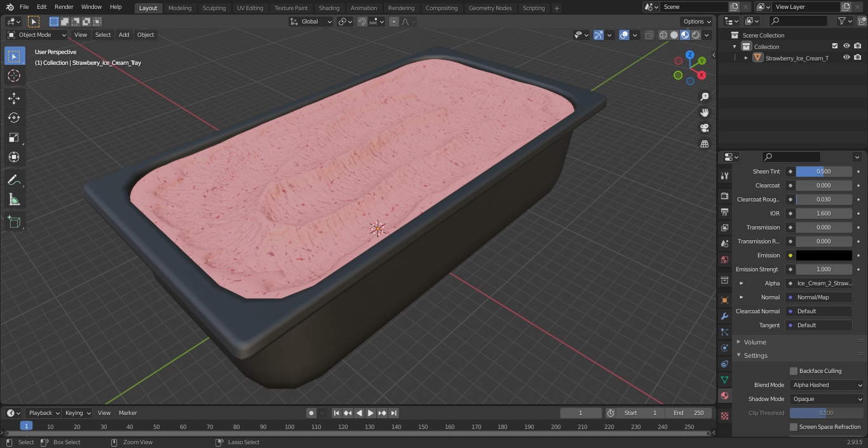Viewport: 868px width, 448px height.
Task: Open the Global transform orientation dropdown
Action: 311,22
